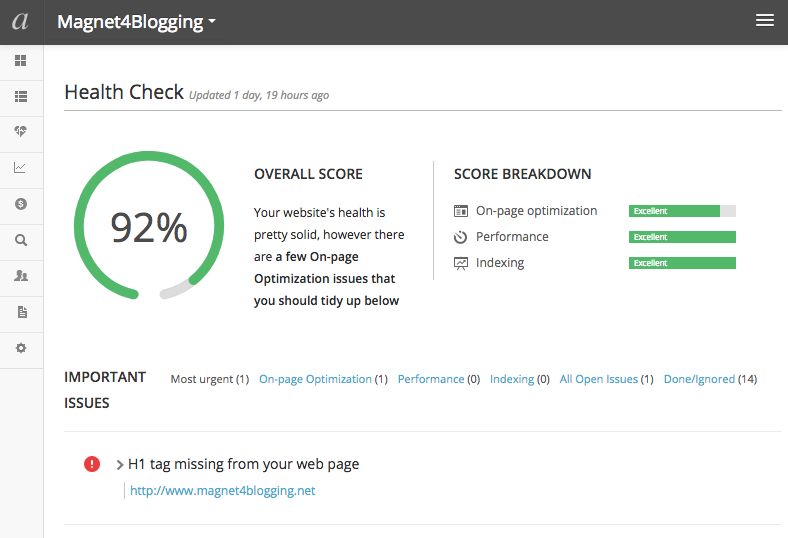Select the heart health check sidebar icon
788x538 pixels.
[x=21, y=132]
